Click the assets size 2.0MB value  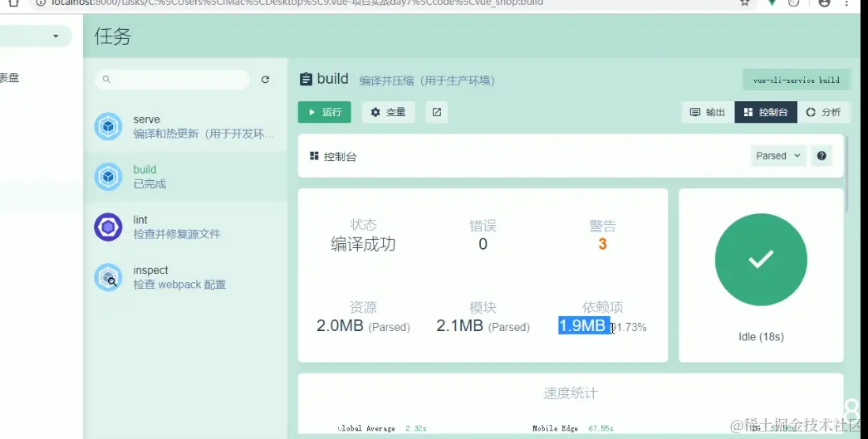coord(340,325)
